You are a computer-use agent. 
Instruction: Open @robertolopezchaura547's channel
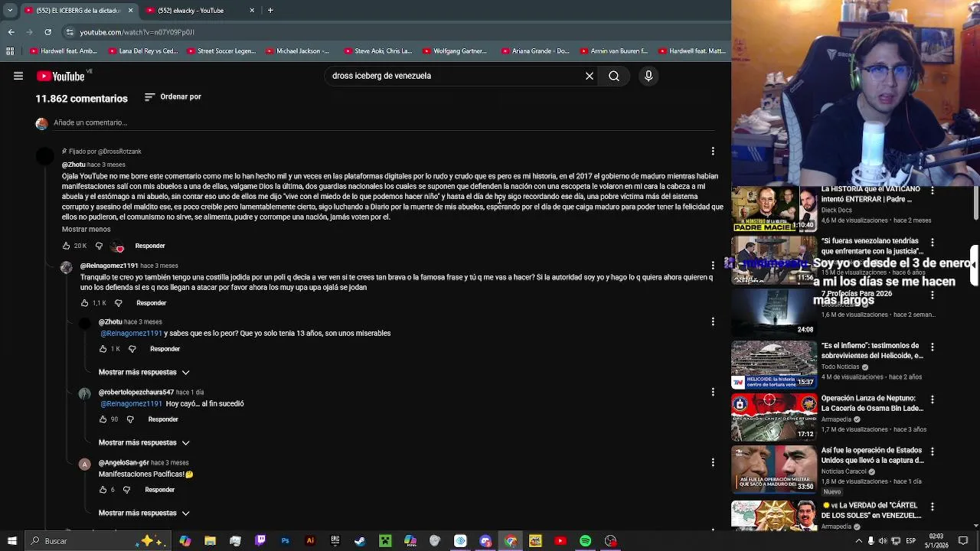pos(136,392)
